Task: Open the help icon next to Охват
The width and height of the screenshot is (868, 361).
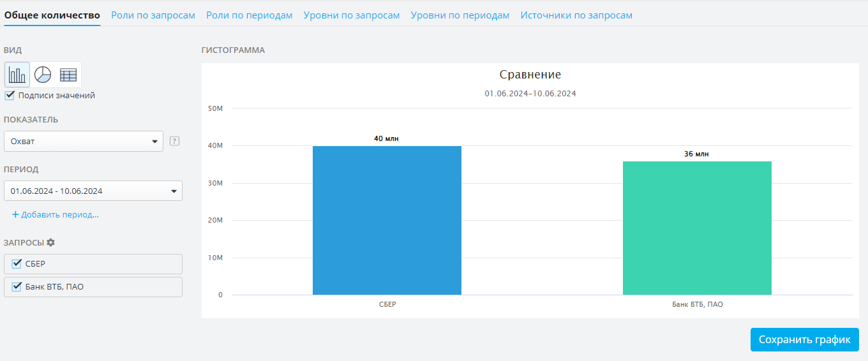Action: [174, 141]
